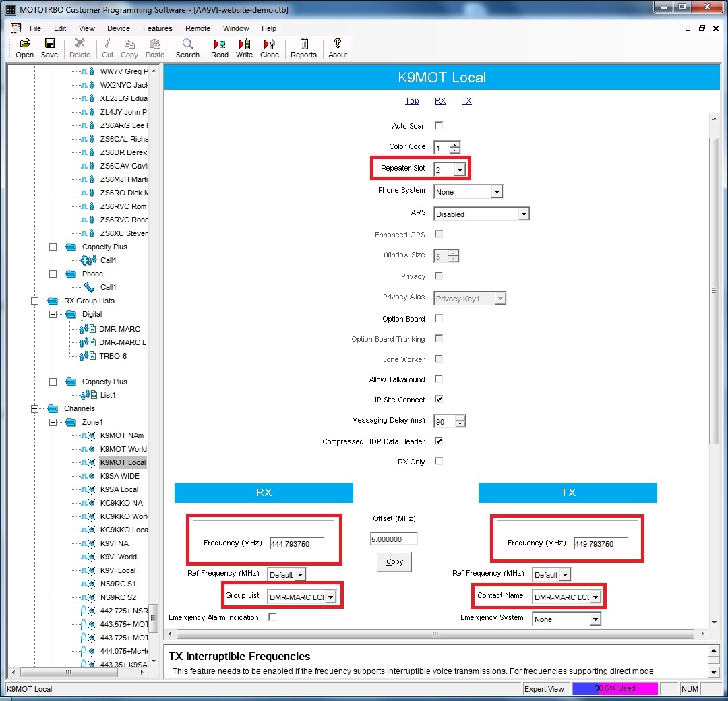
Task: Write to radio with the Write icon
Action: coord(244,44)
